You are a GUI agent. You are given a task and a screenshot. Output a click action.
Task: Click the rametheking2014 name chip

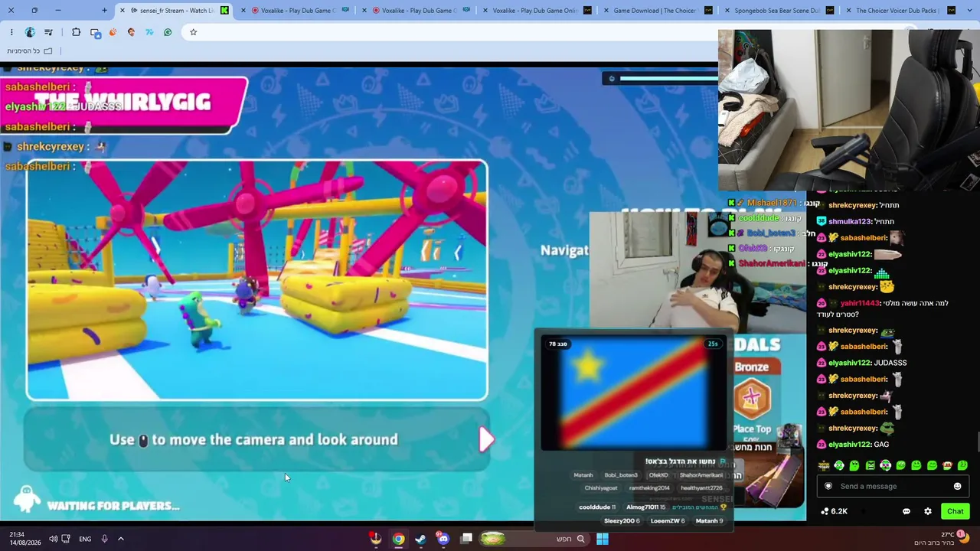coord(649,487)
